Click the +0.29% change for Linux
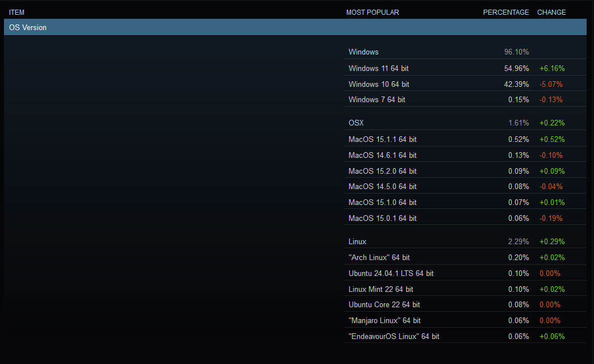 (552, 241)
